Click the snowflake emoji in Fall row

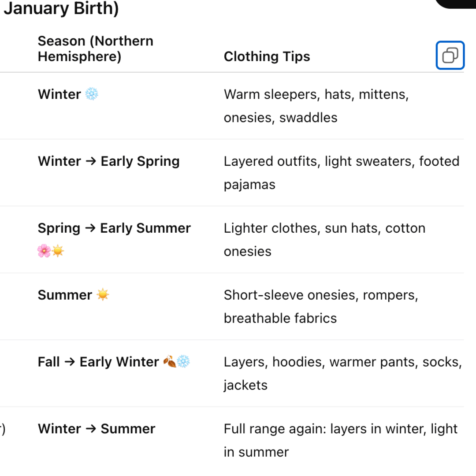183,361
